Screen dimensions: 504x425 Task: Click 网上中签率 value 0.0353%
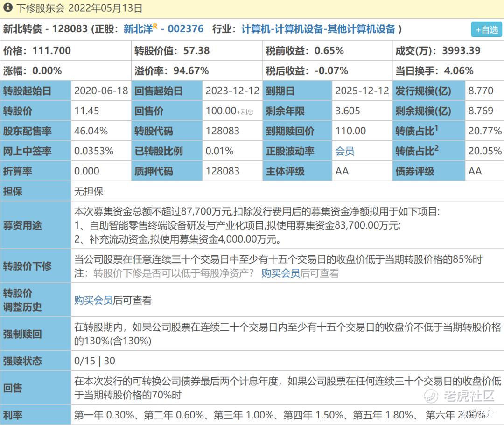[x=94, y=151]
